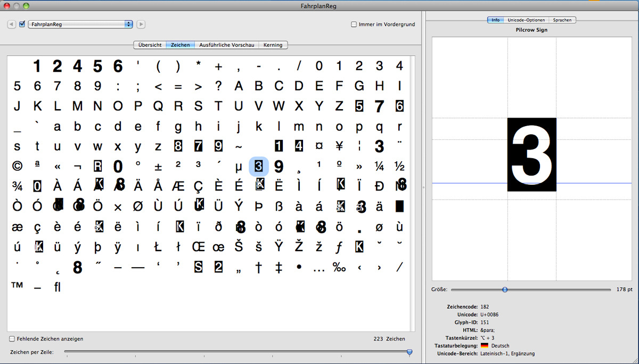Open the Ausführliche Vorschau tab
Screen dimensions: 639x364
click(227, 45)
